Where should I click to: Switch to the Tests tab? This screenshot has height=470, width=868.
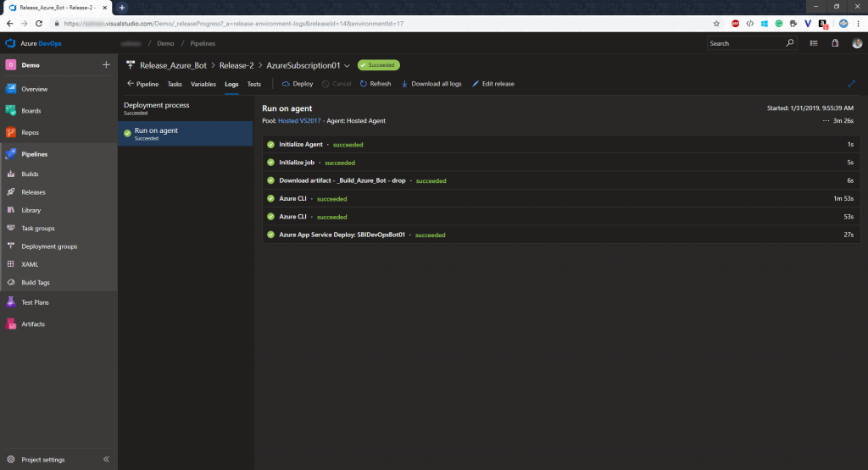[254, 84]
